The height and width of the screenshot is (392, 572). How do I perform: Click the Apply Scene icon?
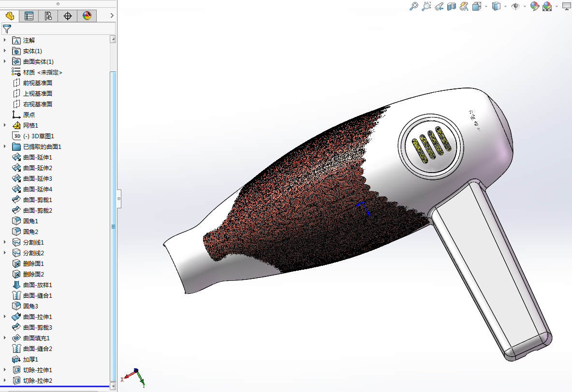coord(547,6)
